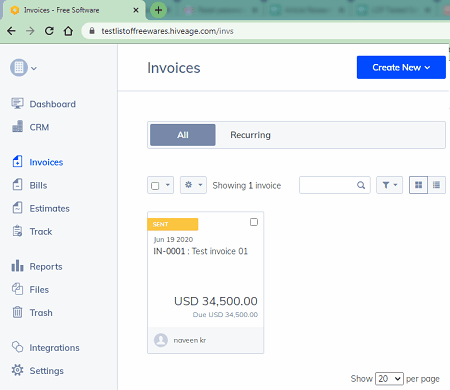Click the Due USD 34,500.00 text
This screenshot has height=390, width=450.
point(225,314)
